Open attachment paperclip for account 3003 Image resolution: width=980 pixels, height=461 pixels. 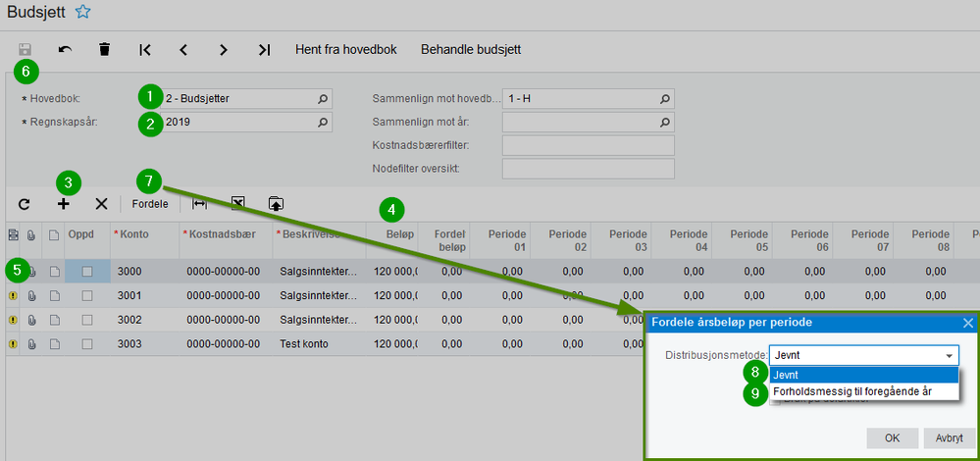31,344
